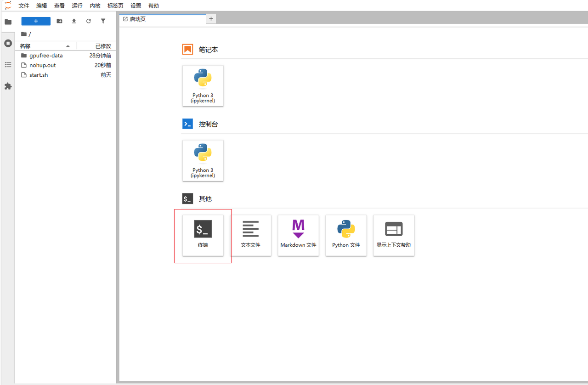The image size is (588, 385).
Task: Click the Jupyter logo icon
Action: click(8, 6)
